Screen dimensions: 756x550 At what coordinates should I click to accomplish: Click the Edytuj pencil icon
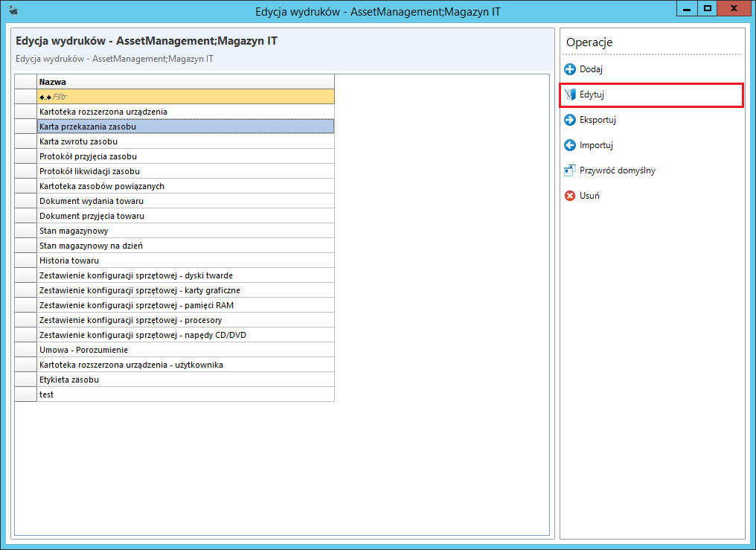[x=571, y=95]
